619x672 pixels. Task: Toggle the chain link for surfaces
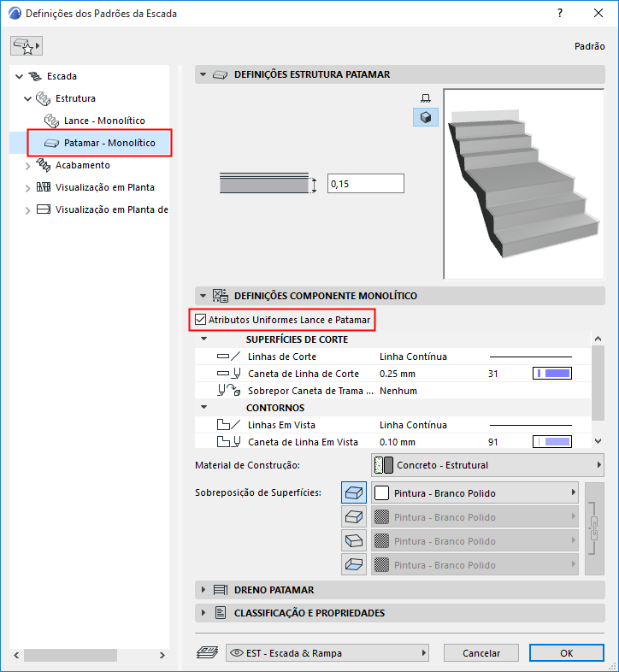[594, 528]
